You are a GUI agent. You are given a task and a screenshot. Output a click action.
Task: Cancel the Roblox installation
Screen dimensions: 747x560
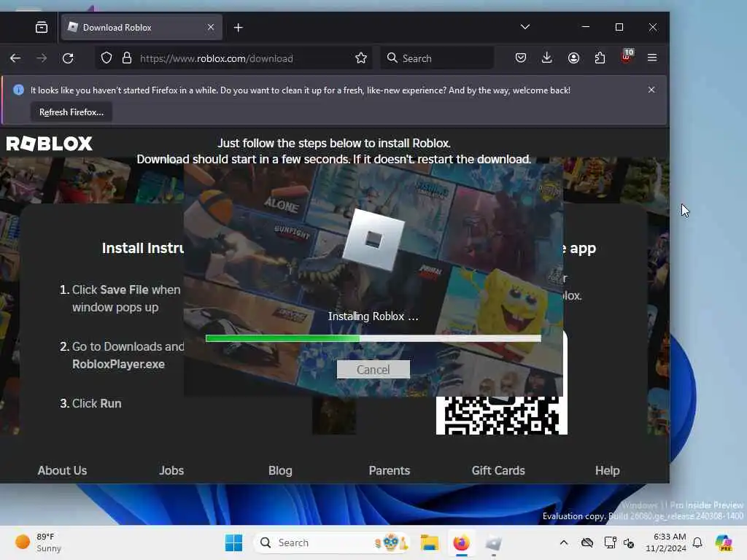pos(373,370)
